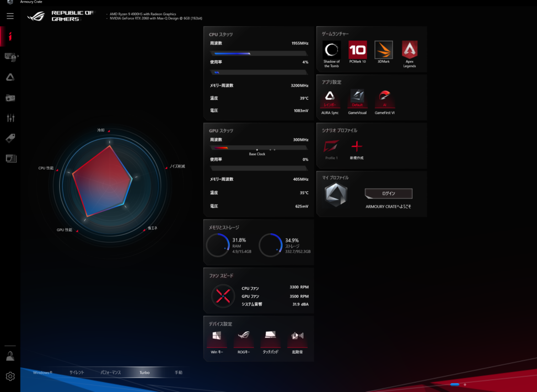Click the CPU 周波数 frequency bar
Viewport: 537px width, 392px height.
point(259,53)
